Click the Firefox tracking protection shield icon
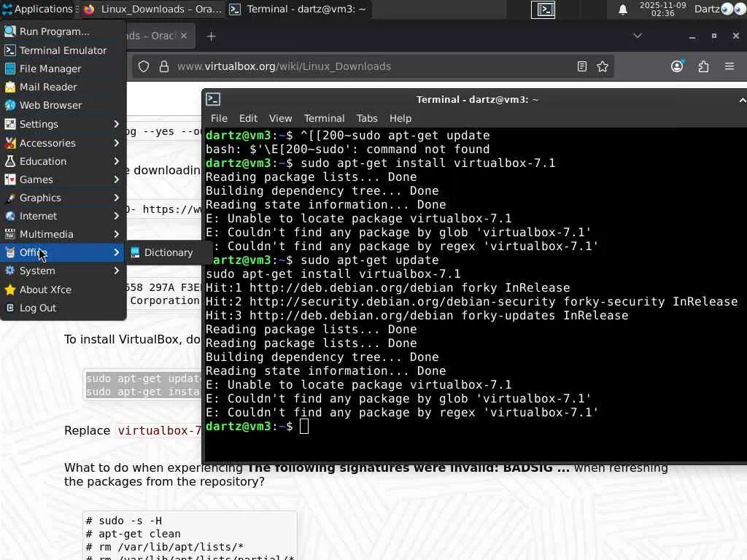Screen dimensions: 747x560 click(144, 66)
